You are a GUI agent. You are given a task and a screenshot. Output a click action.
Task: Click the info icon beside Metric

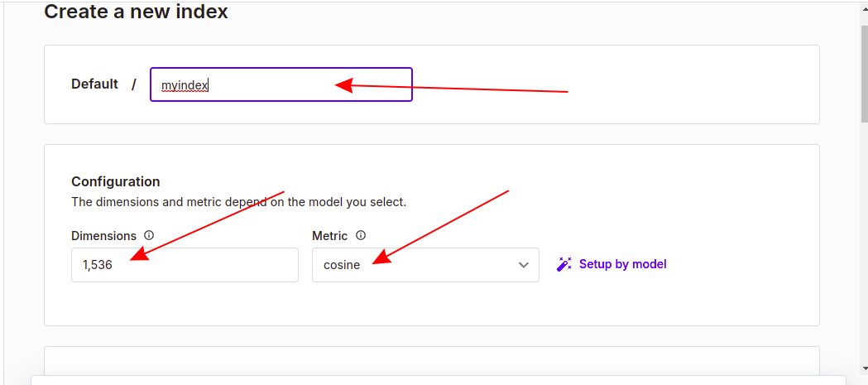coord(361,236)
